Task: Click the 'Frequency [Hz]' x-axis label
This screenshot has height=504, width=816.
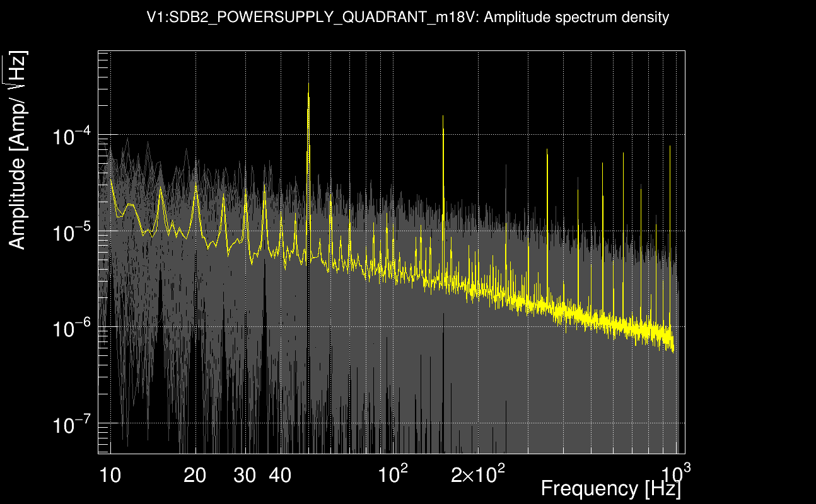Action: coord(610,488)
